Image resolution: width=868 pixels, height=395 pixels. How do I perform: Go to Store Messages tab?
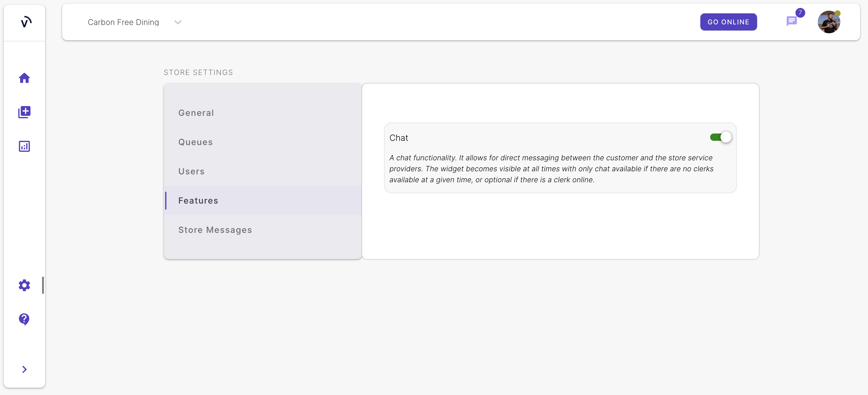tap(215, 230)
